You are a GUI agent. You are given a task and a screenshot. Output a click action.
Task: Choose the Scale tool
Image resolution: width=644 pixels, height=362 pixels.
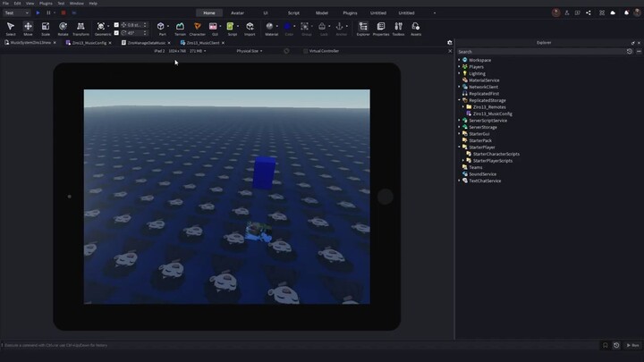(x=46, y=29)
